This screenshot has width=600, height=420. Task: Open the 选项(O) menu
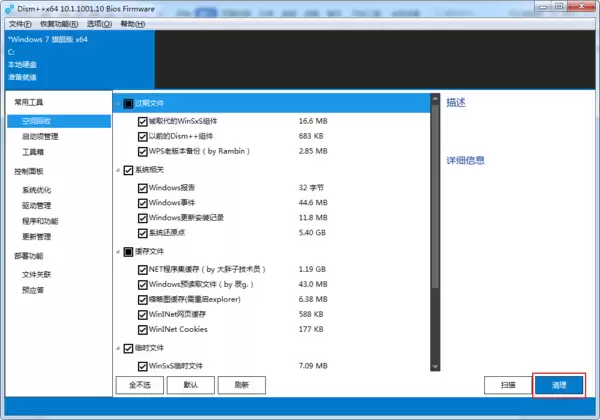click(99, 24)
